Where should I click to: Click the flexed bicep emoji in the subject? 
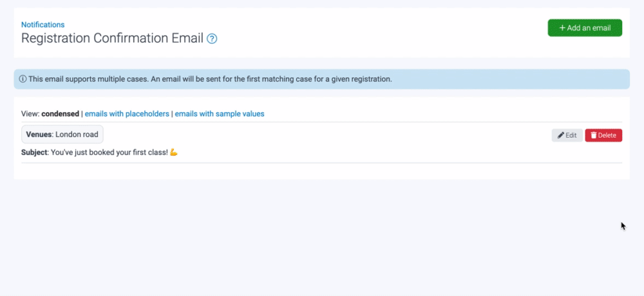173,153
